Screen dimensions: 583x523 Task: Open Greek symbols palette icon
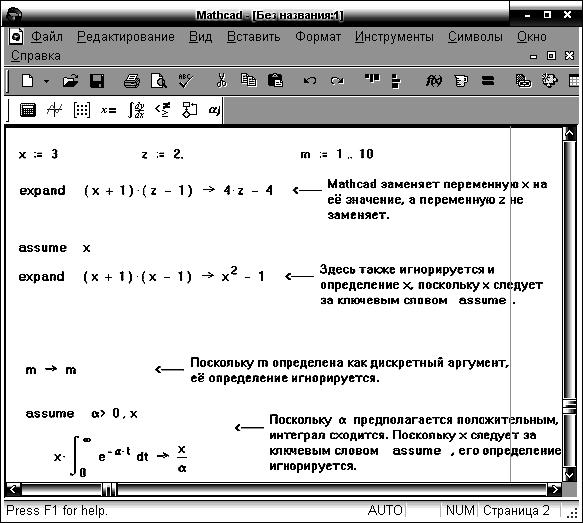[x=215, y=110]
